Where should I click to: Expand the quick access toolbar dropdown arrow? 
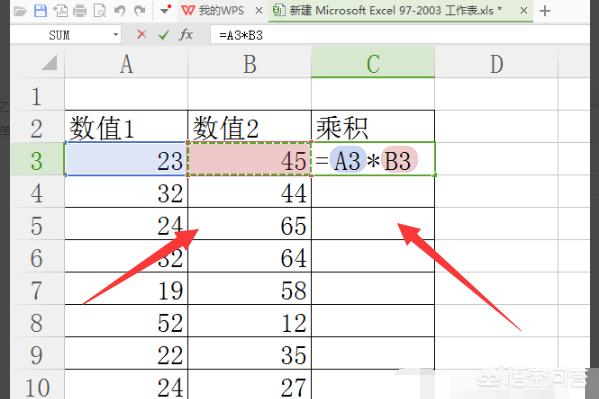click(165, 10)
